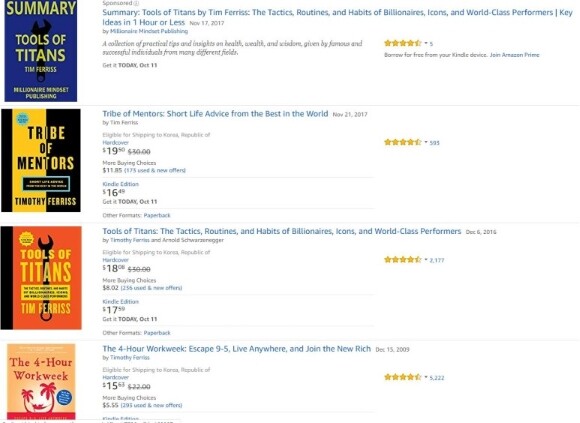Open Millionaire Mindset Publishing author link
Screen dimensions: 580x423
(149, 31)
